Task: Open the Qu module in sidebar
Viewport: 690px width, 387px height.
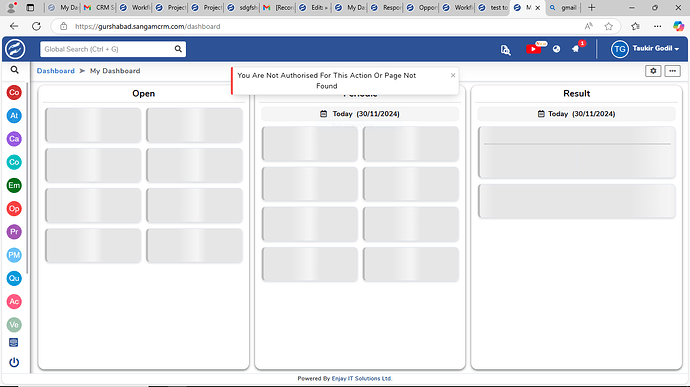Action: point(14,278)
